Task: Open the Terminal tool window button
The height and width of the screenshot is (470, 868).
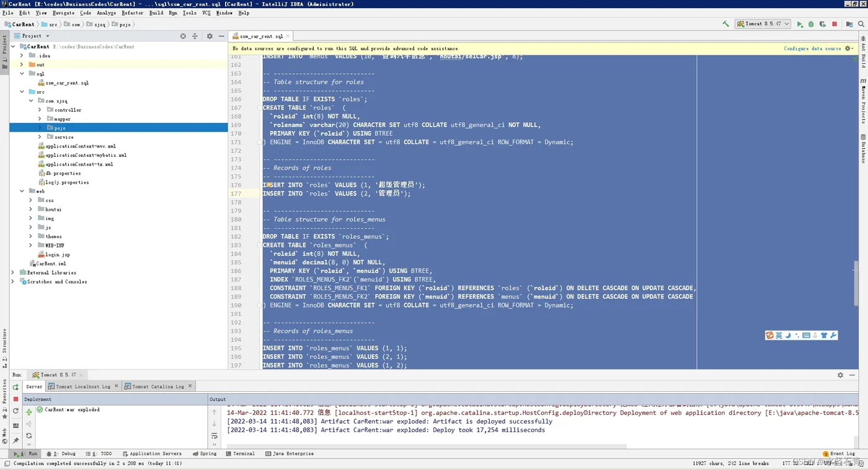Action: [x=240, y=454]
